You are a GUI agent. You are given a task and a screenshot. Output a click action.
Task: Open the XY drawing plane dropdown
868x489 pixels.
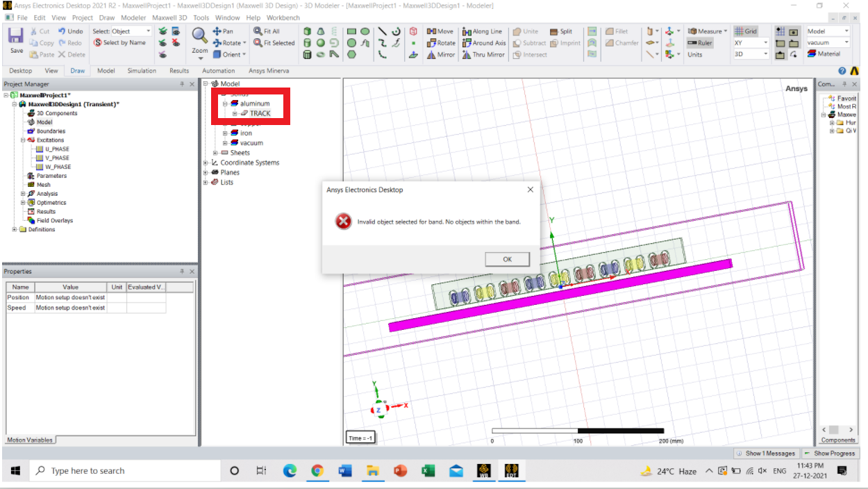(751, 43)
